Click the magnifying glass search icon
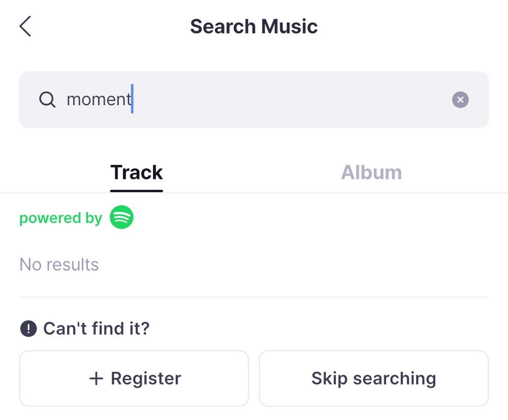 tap(47, 100)
